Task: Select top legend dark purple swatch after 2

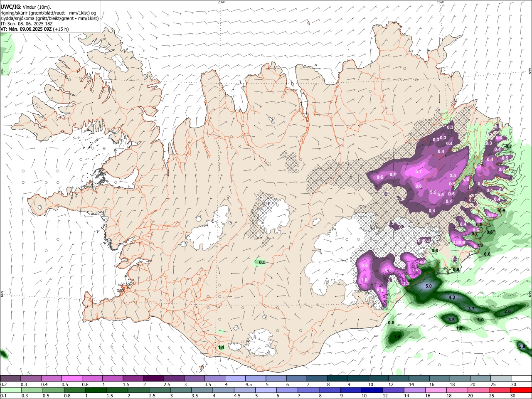Action: (x=153, y=378)
